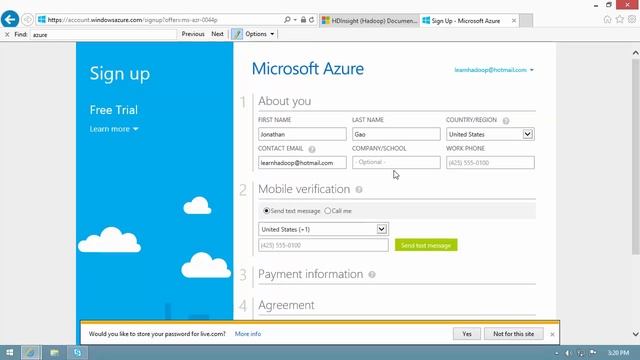Open Favorites star icon
Screen dimensions: 640x360
point(620,19)
